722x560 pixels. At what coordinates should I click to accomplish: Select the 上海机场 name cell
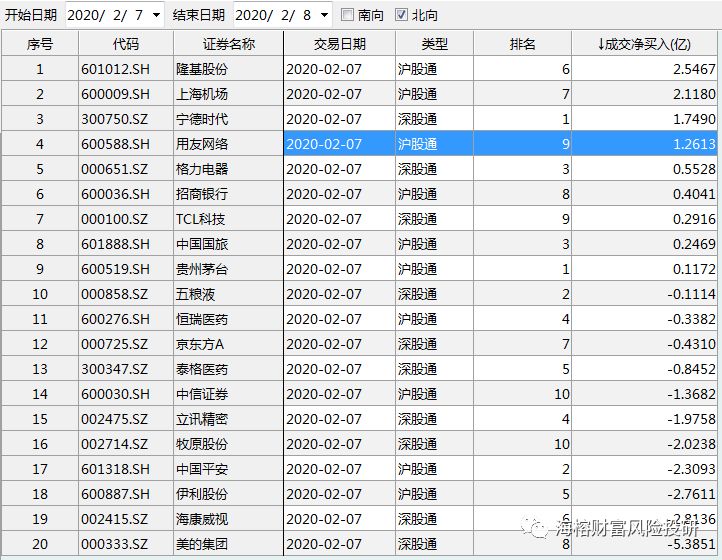pyautogui.click(x=228, y=94)
